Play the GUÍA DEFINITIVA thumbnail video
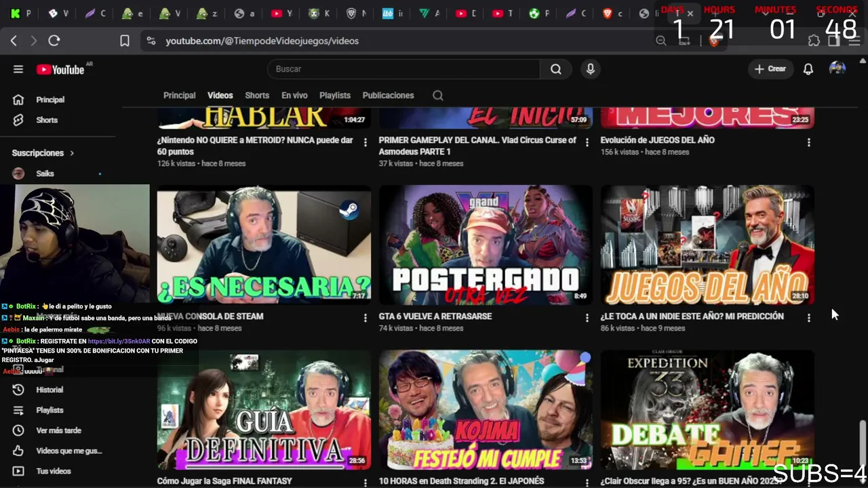The width and height of the screenshot is (868, 488). (x=264, y=410)
